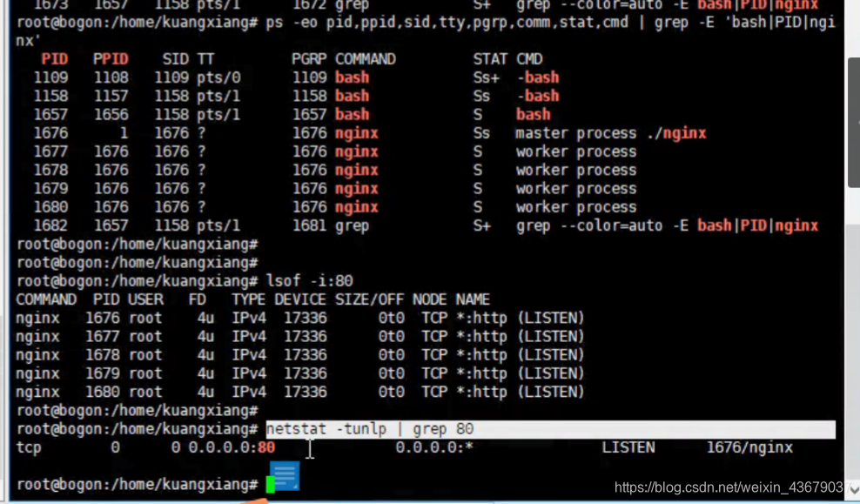The width and height of the screenshot is (860, 504).
Task: Click the 'tcp' protocol text in netstat row
Action: point(29,447)
